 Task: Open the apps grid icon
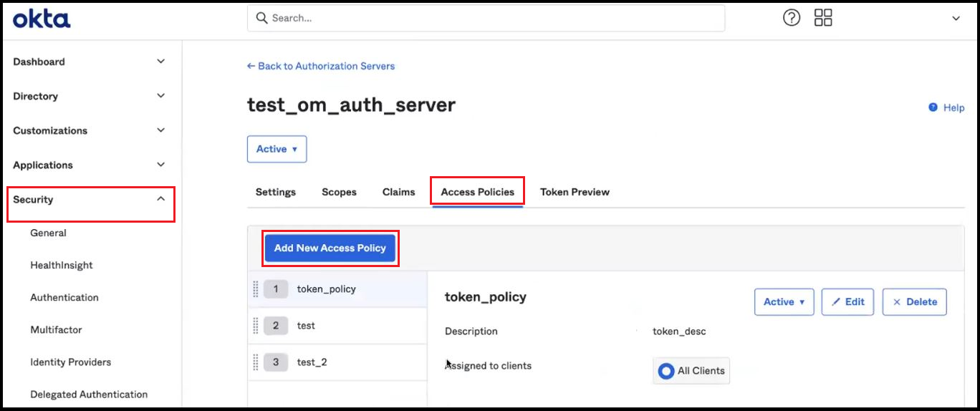click(x=823, y=18)
